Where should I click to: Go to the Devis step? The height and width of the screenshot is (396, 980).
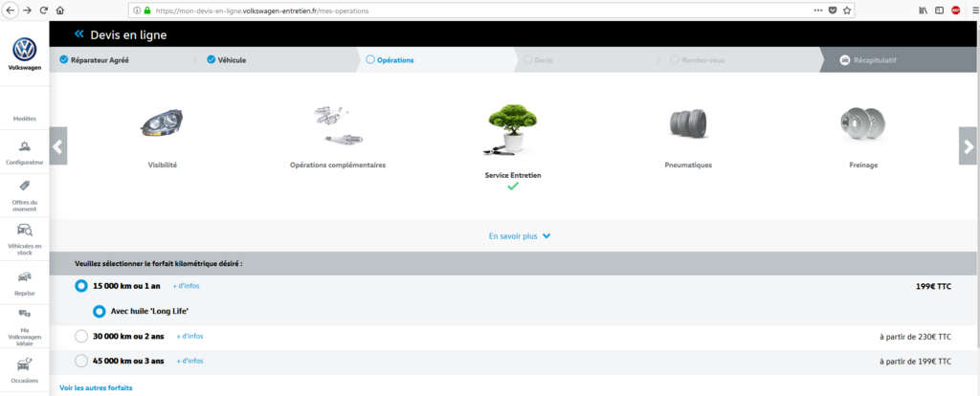(538, 60)
